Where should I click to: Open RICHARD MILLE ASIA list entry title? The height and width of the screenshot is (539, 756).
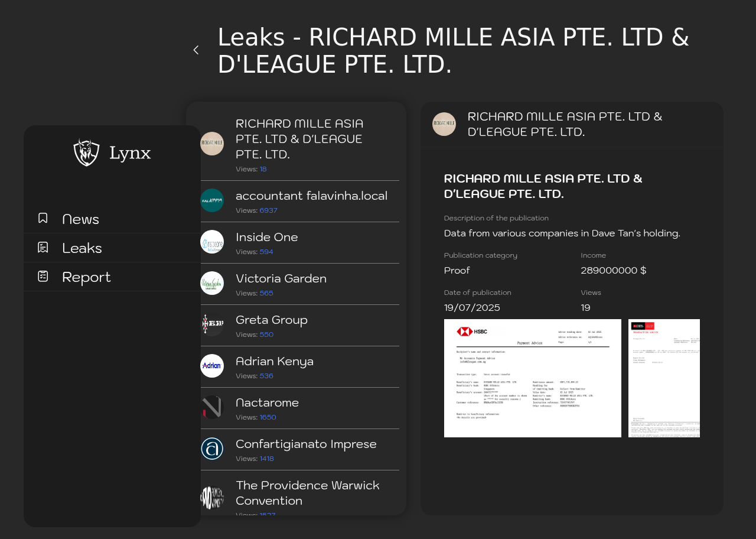coord(299,139)
